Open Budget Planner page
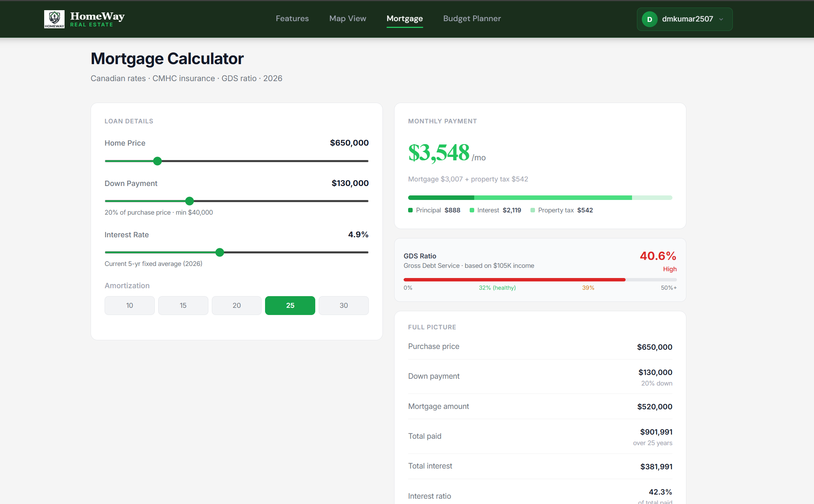814x504 pixels. tap(472, 18)
